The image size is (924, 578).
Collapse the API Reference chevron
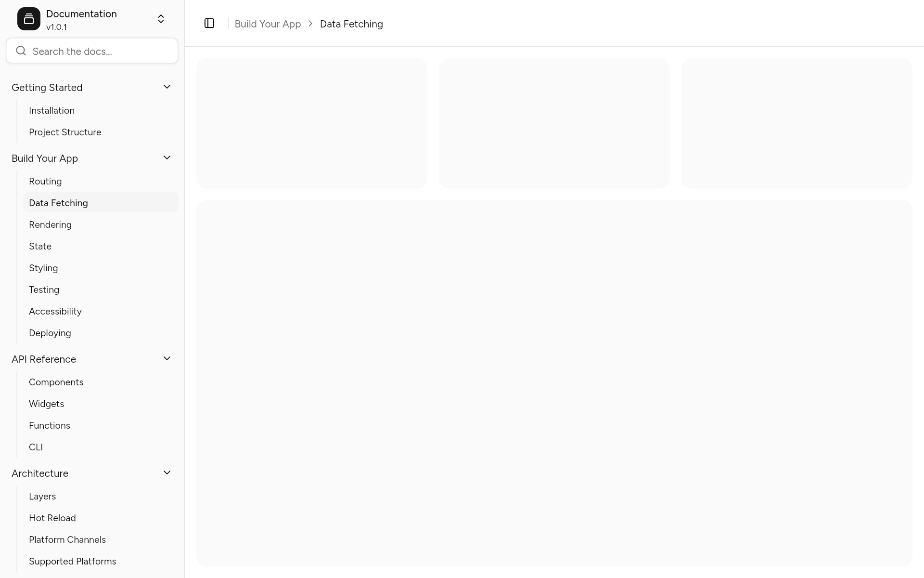[167, 358]
